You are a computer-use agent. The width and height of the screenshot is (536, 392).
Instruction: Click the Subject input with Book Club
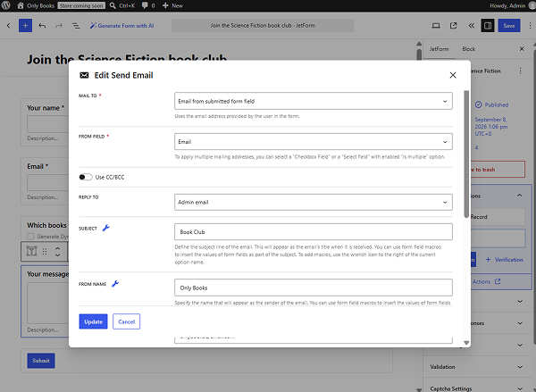314,231
